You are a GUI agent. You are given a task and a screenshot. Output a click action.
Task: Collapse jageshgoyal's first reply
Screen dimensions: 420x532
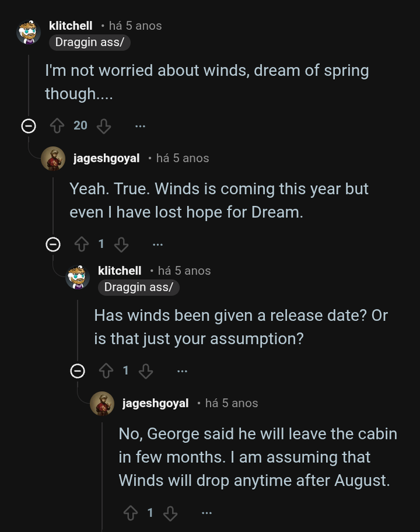pyautogui.click(x=53, y=243)
